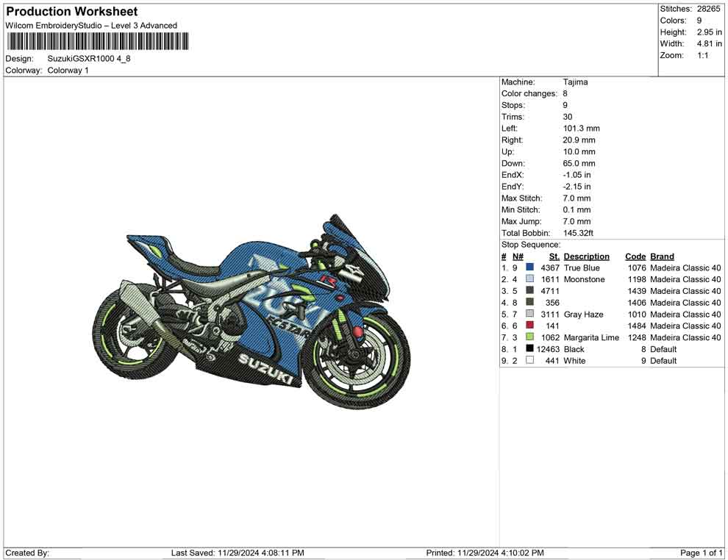Click the Right value 20.9 mm
The image size is (728, 560).
click(x=579, y=140)
